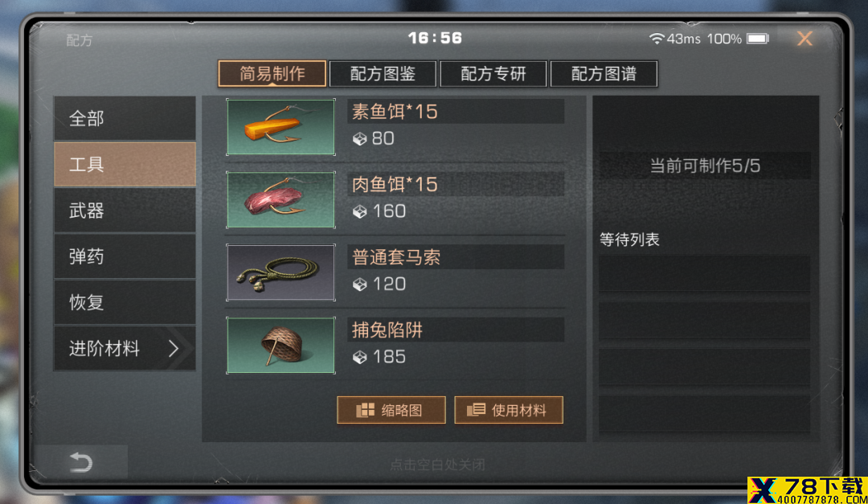Select the 恢复 category
This screenshot has width=868, height=504.
[125, 302]
